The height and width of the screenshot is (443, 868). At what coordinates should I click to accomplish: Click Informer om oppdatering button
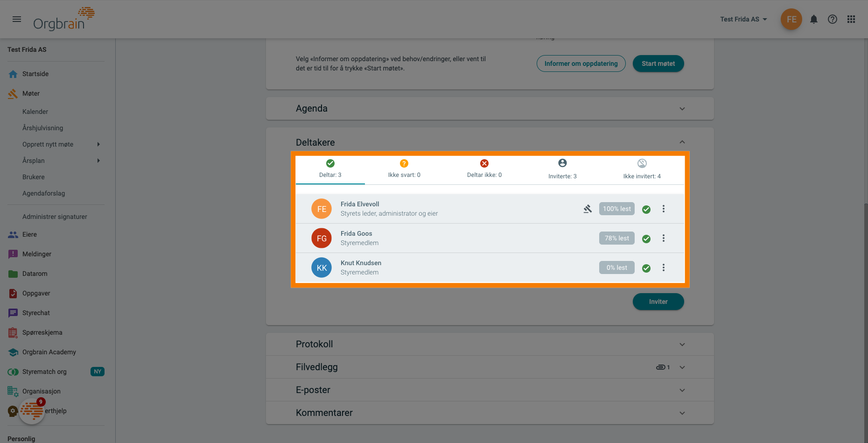coord(581,63)
